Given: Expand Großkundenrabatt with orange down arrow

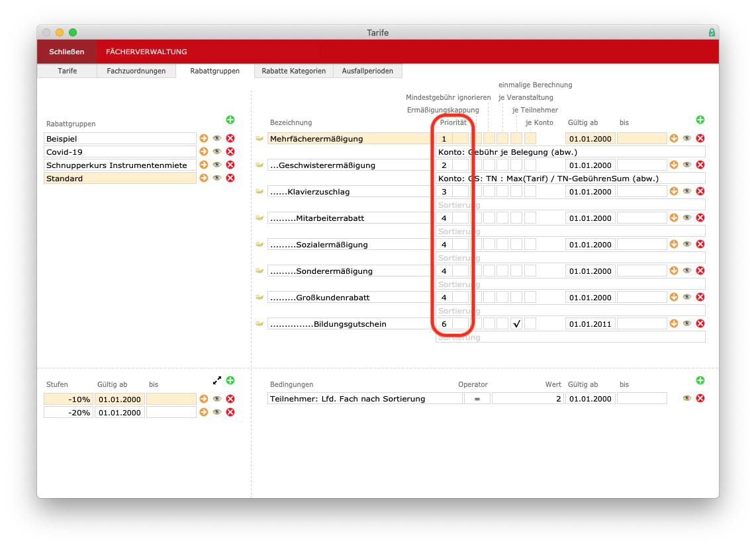Looking at the screenshot, I should (674, 298).
